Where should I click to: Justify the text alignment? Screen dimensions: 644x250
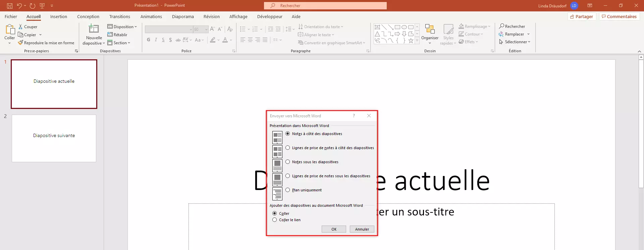click(265, 40)
